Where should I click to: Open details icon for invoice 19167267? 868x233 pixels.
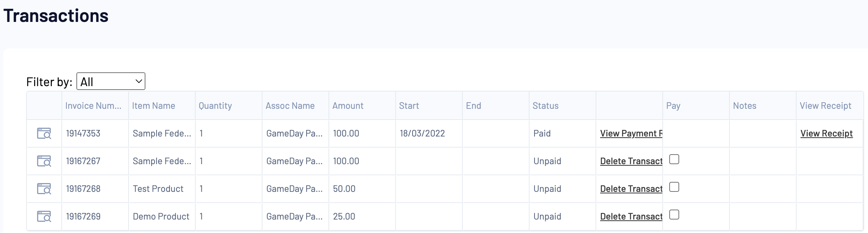(x=44, y=161)
